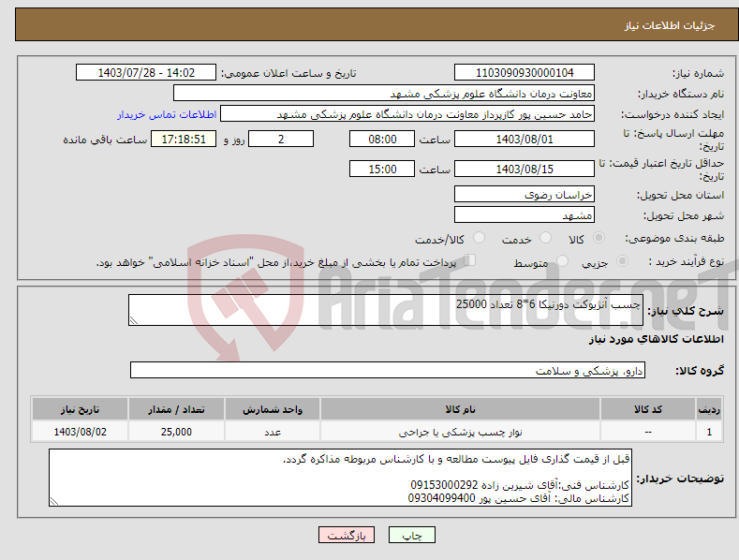739x560 pixels.
Task: Click the announcement date field 1403/07/28 - 14:02
Action: coord(146,73)
